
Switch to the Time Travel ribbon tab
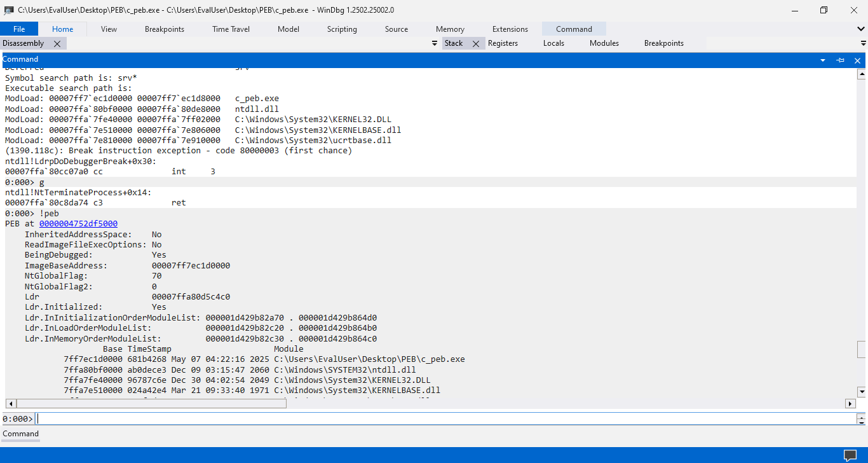(231, 29)
